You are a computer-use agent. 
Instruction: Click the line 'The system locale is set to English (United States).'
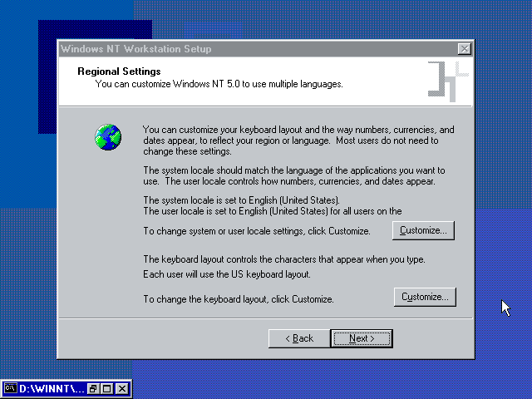coord(241,200)
